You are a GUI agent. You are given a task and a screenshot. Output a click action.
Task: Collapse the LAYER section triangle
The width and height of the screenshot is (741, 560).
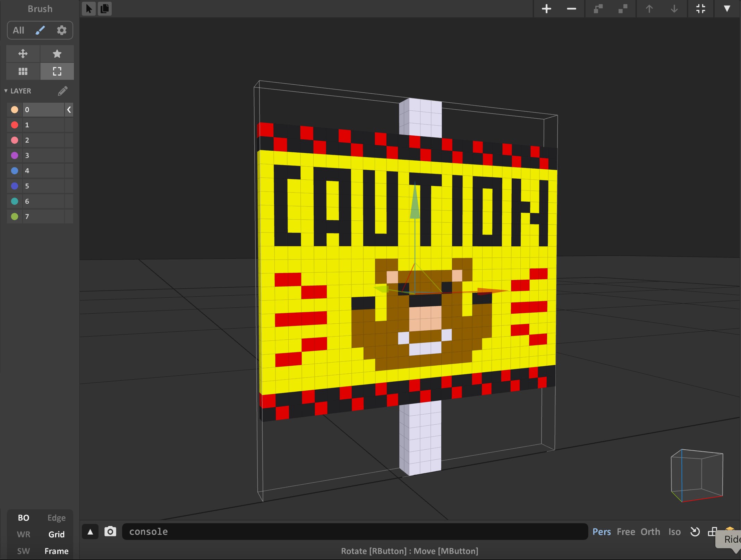6,91
